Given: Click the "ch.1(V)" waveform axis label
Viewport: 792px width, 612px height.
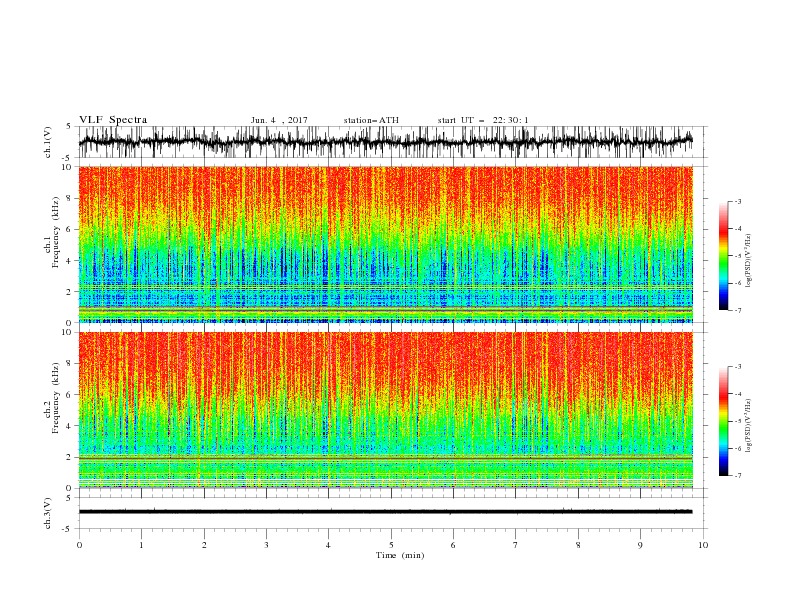Looking at the screenshot, I should point(48,142).
